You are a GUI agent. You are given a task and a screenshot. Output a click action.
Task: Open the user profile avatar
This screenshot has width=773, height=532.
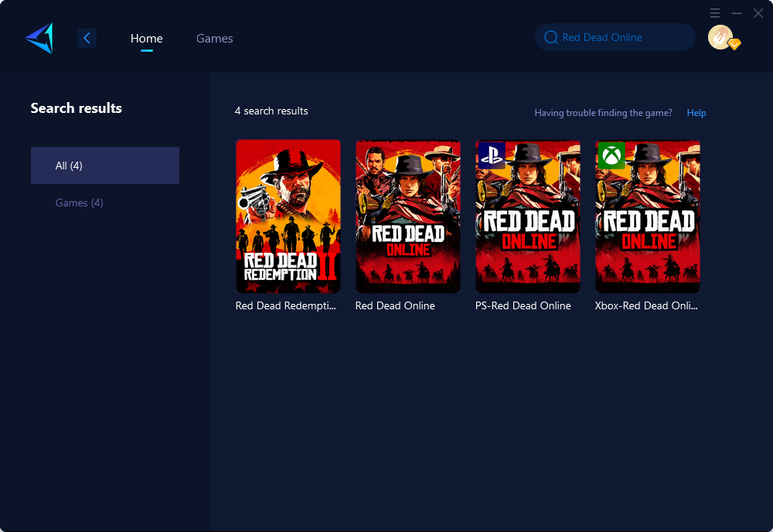coord(720,37)
